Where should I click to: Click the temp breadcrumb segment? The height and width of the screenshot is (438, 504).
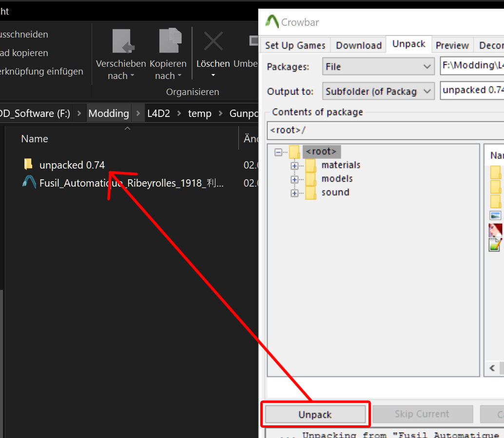pos(200,113)
